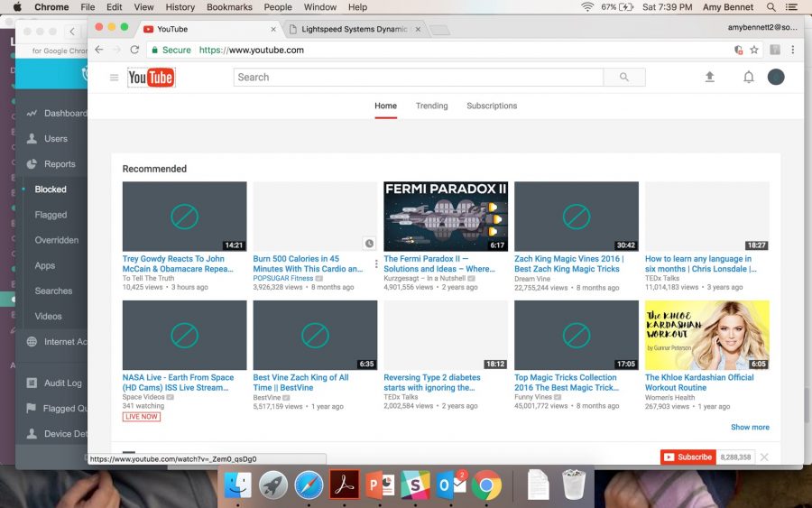Open 'How to learn any language' title
This screenshot has width=812, height=508.
pos(701,263)
